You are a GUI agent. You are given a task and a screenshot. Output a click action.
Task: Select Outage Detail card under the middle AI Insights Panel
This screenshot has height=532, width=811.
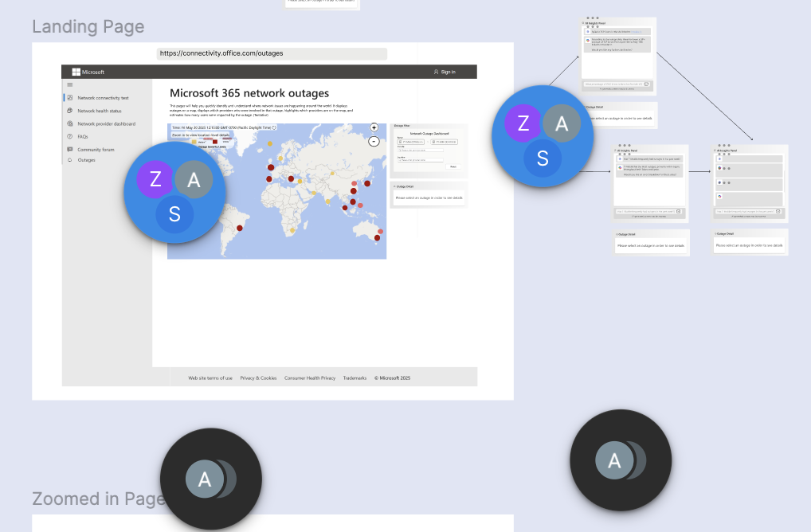tap(651, 242)
